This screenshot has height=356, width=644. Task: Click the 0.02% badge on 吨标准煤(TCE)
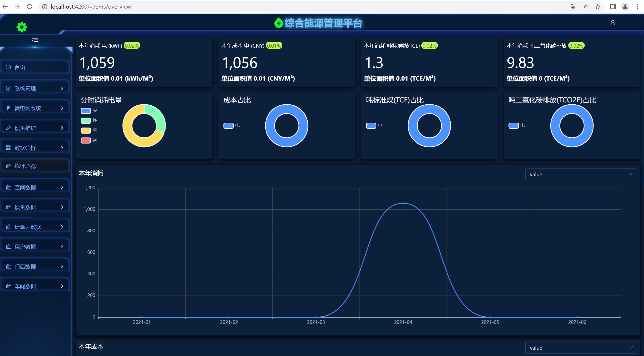tap(429, 46)
